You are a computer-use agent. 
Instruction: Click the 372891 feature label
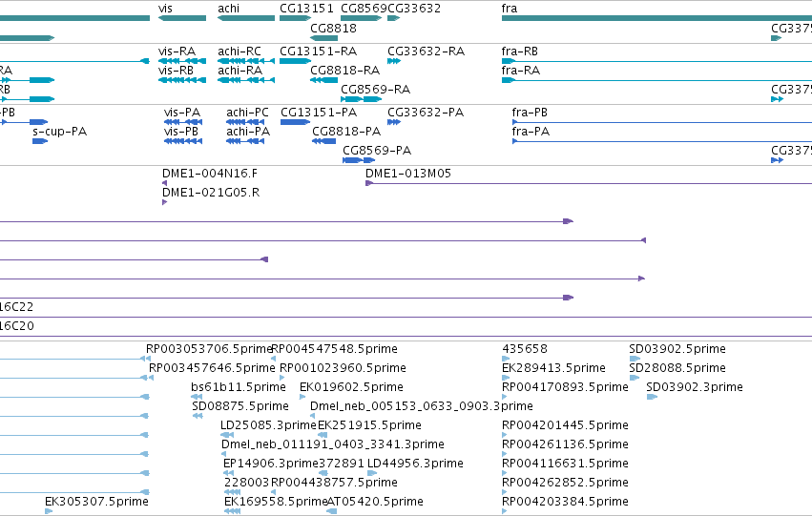click(342, 464)
